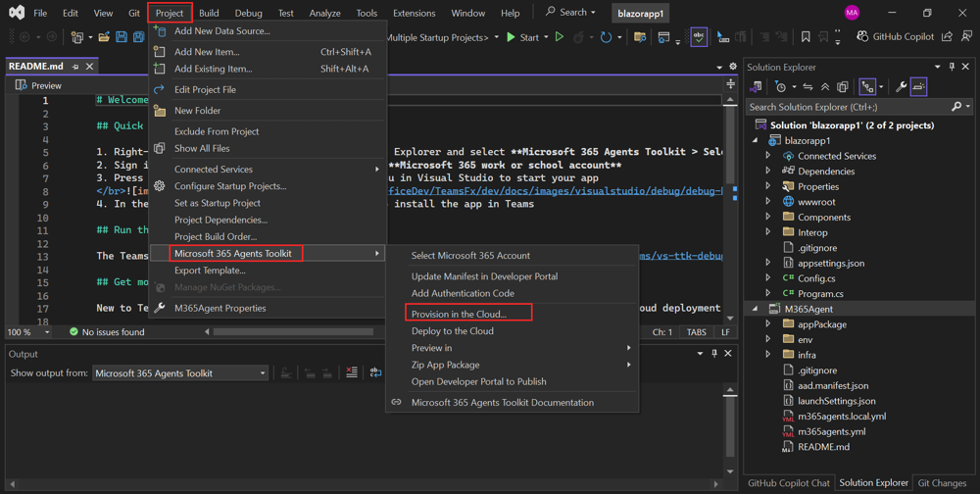Expand the appPackage folder in Solution Explorer

[x=768, y=324]
